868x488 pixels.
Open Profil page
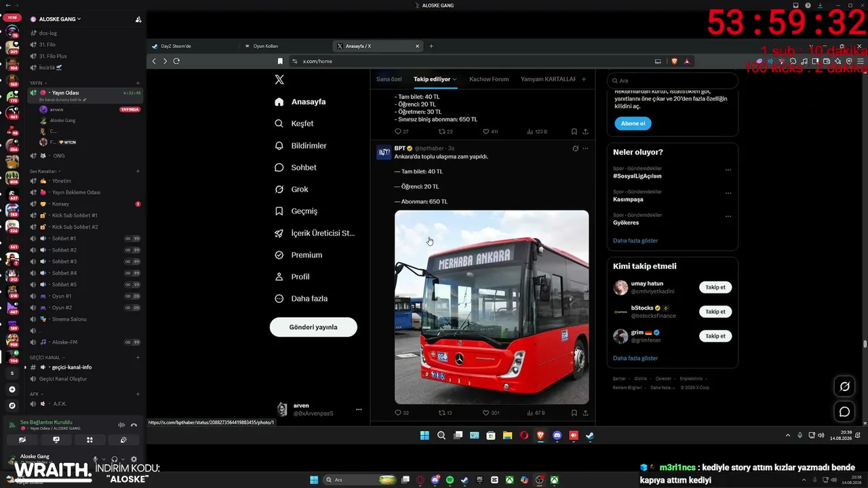(292, 277)
